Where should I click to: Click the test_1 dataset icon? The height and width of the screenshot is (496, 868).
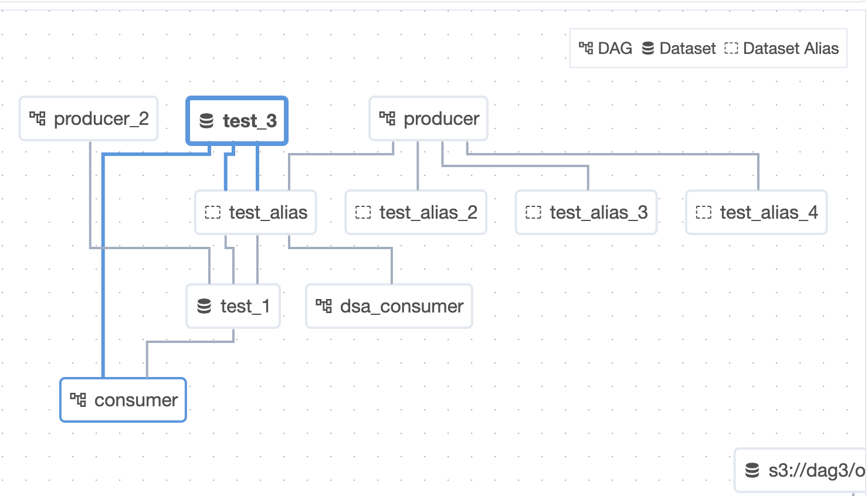click(204, 306)
